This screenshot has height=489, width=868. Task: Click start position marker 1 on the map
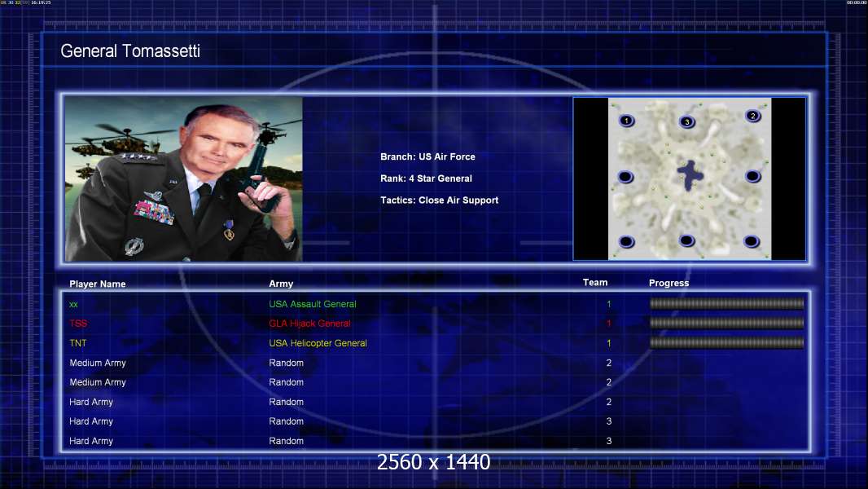(x=626, y=120)
